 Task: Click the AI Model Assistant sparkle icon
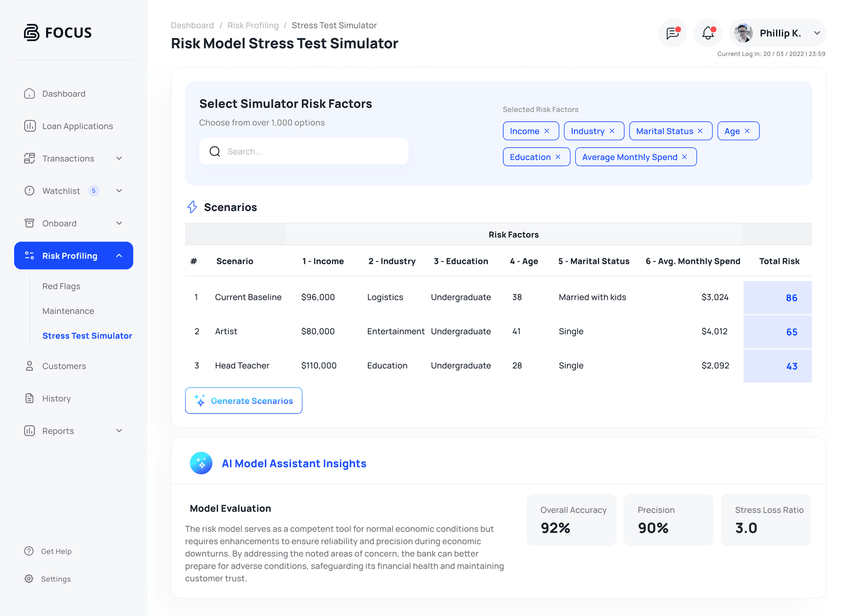202,463
